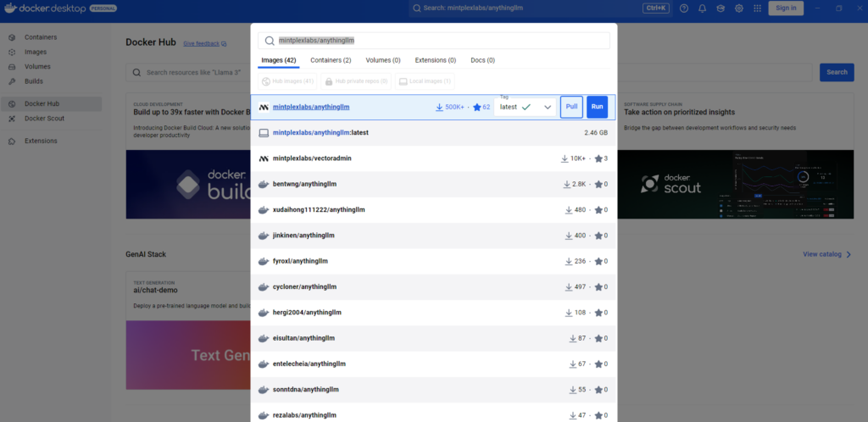Click local image laptop icon for anythingllm:latest
The width and height of the screenshot is (868, 422).
[264, 133]
